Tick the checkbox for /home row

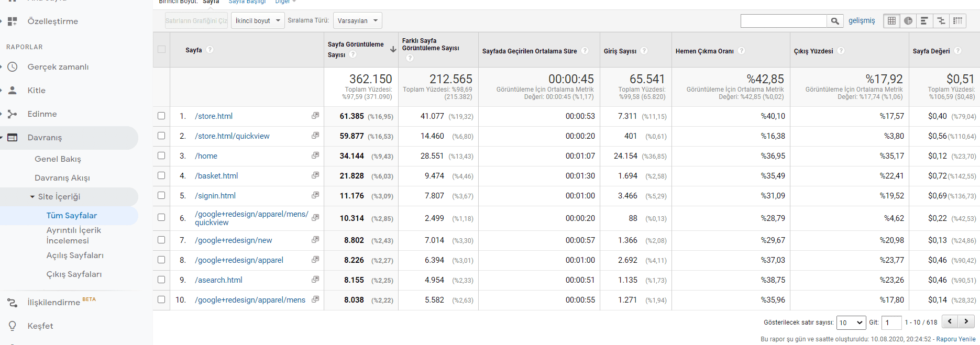point(161,155)
